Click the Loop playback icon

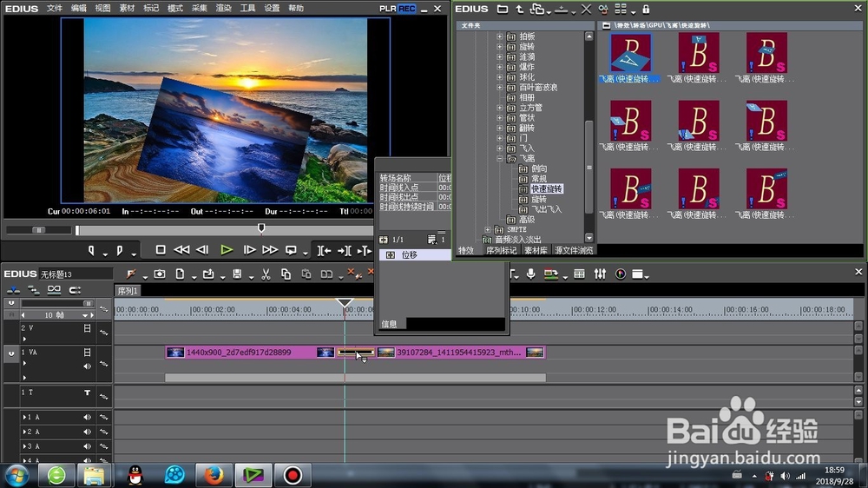point(291,250)
